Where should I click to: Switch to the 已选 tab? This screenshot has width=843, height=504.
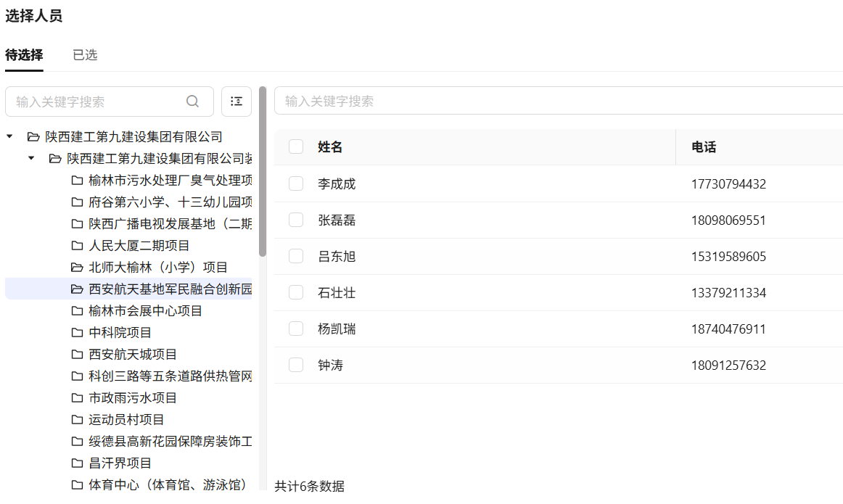click(x=85, y=55)
